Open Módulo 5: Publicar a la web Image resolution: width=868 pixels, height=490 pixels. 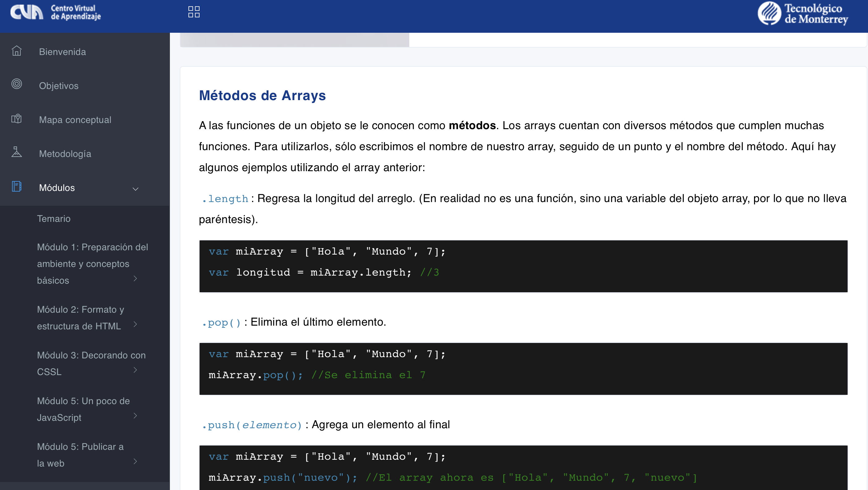point(80,455)
